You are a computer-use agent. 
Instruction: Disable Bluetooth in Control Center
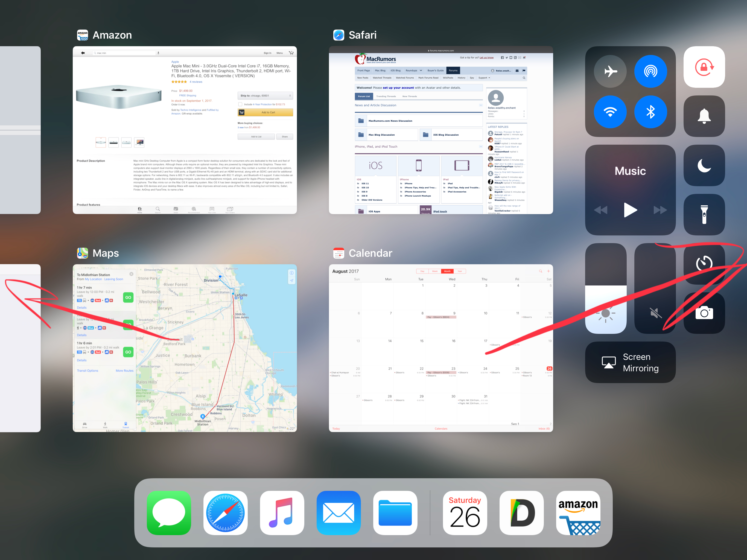coord(650,112)
